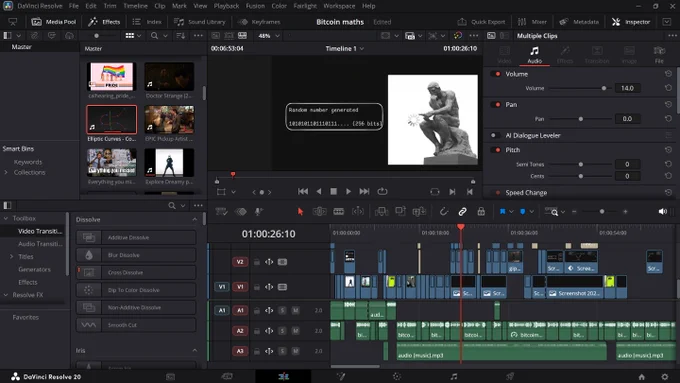
Task: Solo audio track A2
Action: 282,331
